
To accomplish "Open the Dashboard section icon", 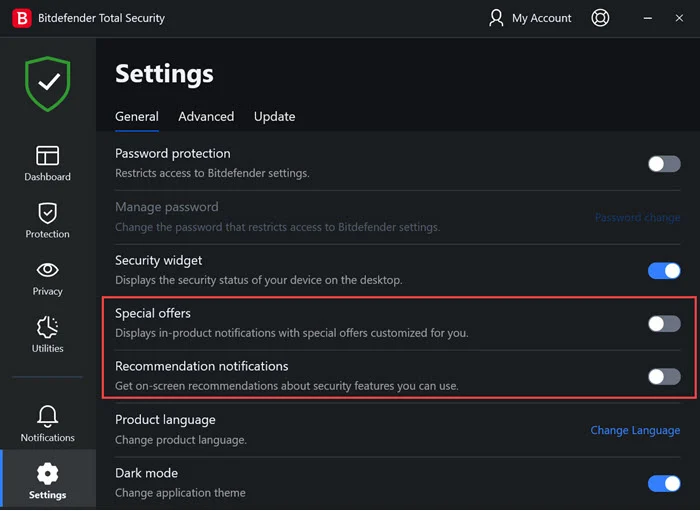I will 47,155.
